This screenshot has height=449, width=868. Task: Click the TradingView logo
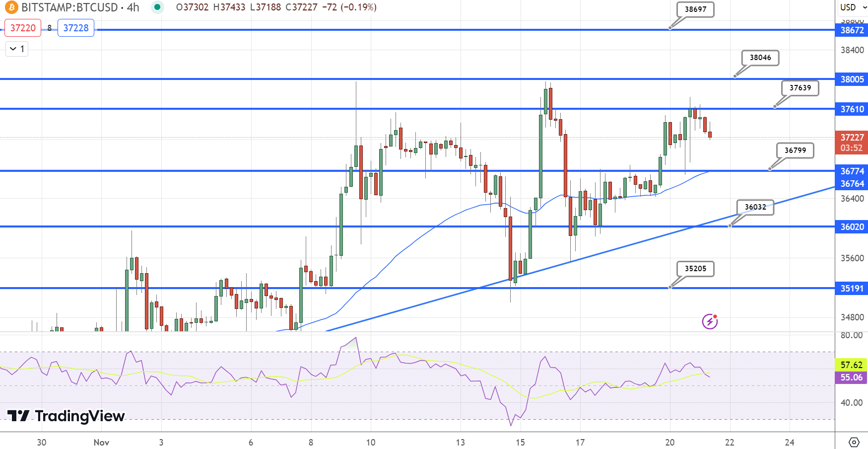tap(66, 416)
